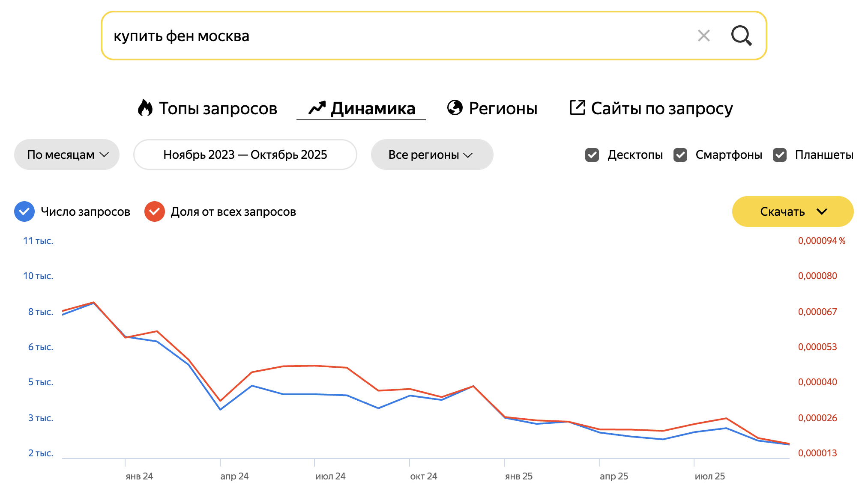This screenshot has height=500, width=868.
Task: Uncheck the Десктопы checkbox
Action: pyautogui.click(x=592, y=155)
